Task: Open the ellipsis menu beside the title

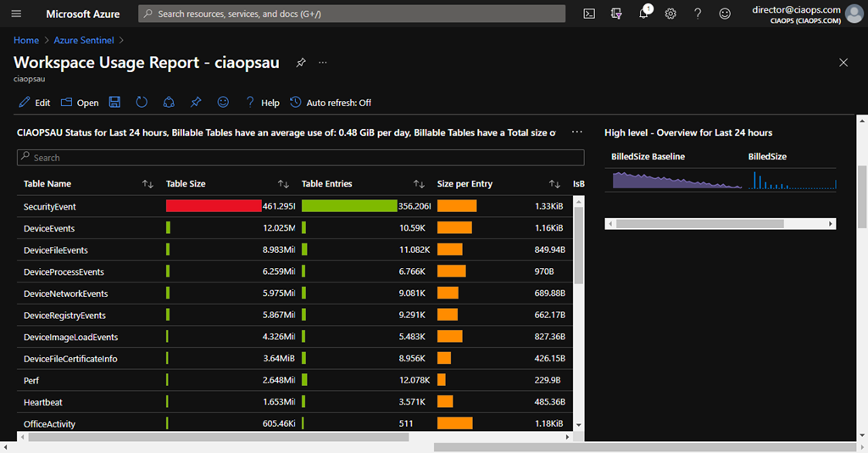Action: (x=323, y=63)
